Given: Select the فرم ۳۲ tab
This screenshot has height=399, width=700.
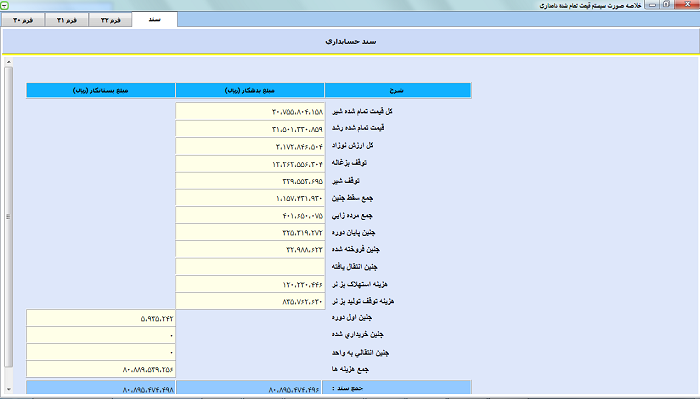Looking at the screenshot, I should click(110, 20).
